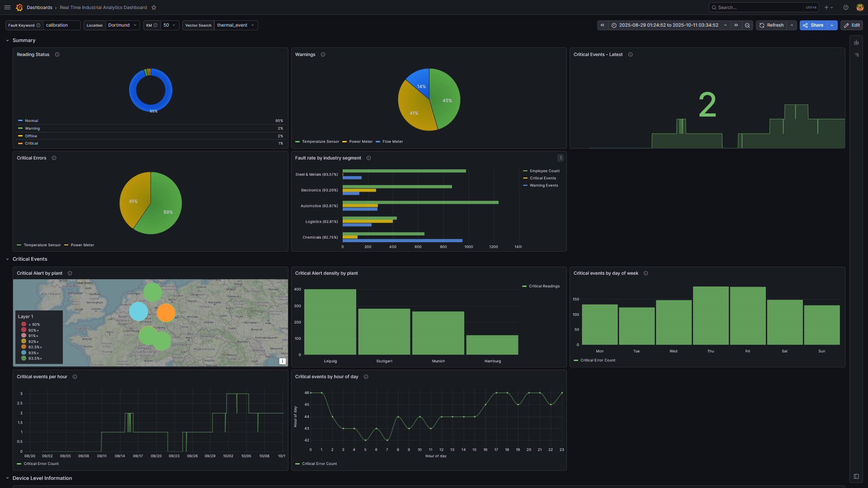Image resolution: width=868 pixels, height=488 pixels.
Task: Open Critical Alert density by plant title
Action: 326,273
